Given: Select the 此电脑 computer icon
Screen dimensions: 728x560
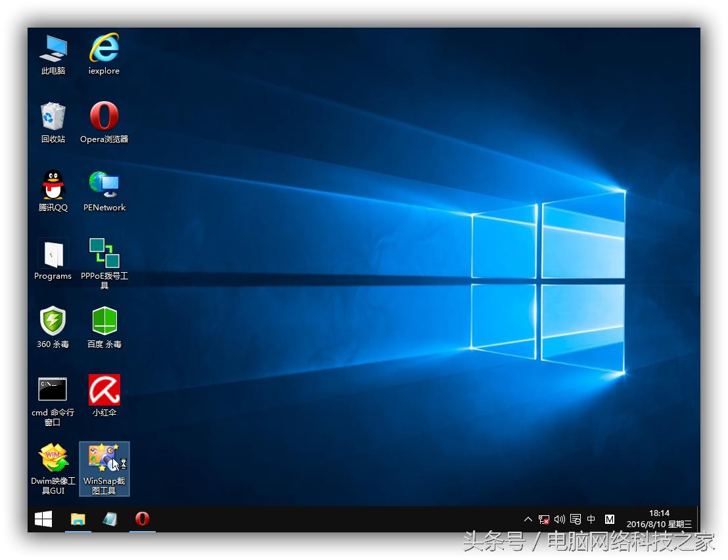Looking at the screenshot, I should click(53, 49).
